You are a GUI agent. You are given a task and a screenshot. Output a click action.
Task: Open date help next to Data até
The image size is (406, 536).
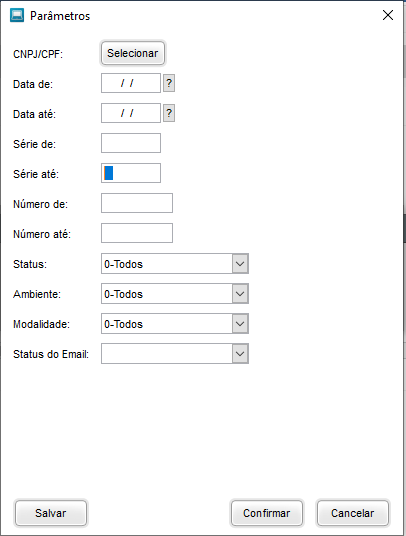coord(169,113)
